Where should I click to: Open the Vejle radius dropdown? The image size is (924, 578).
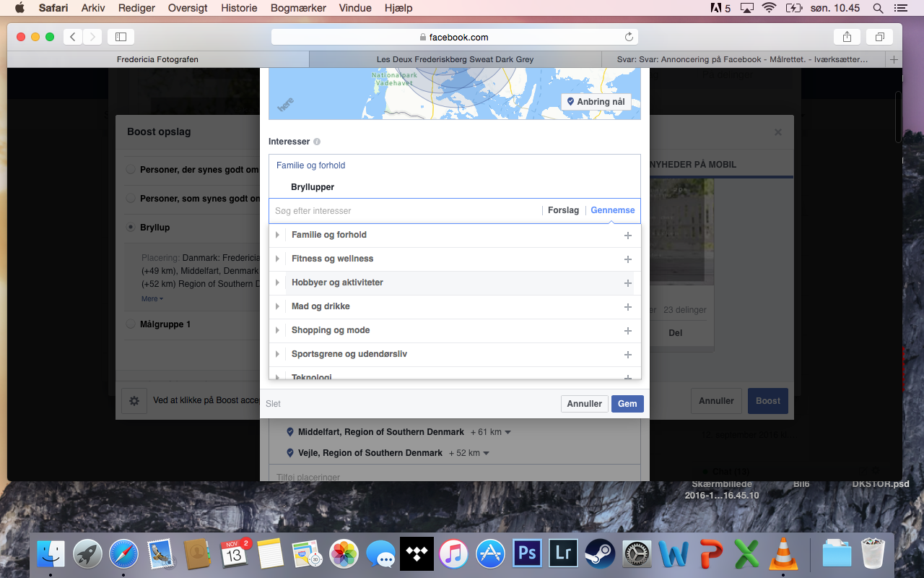469,453
